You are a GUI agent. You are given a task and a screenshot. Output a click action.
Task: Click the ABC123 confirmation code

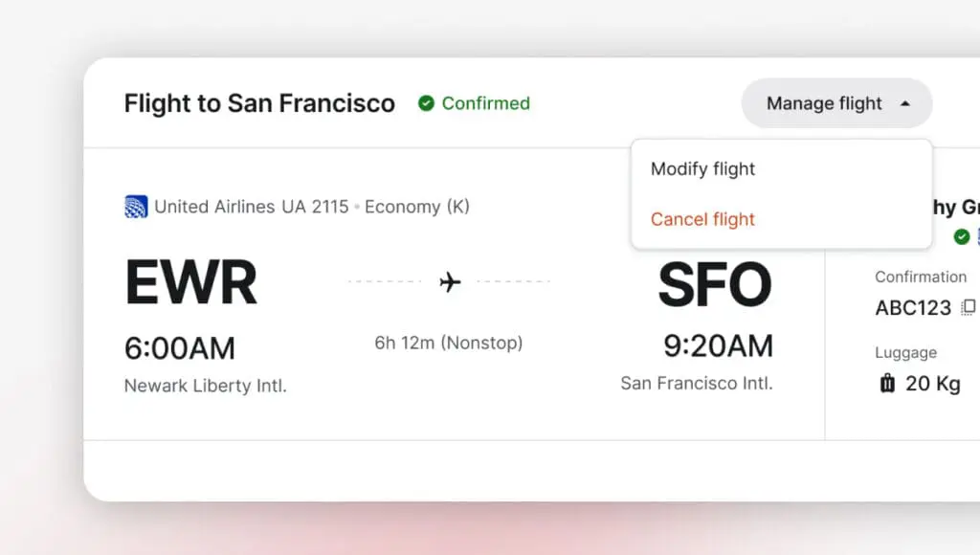click(x=913, y=308)
